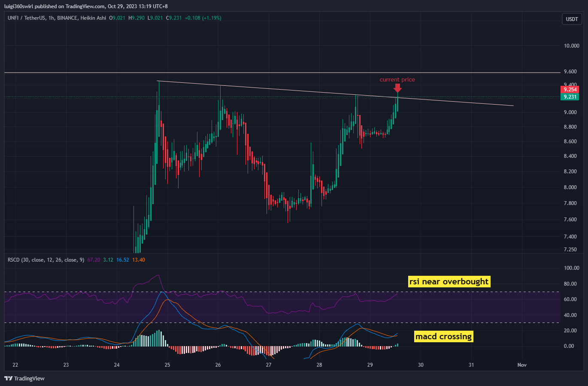Click the +0.108 (+1.19%) change value
Screen dimensions: 588x386
[203, 18]
